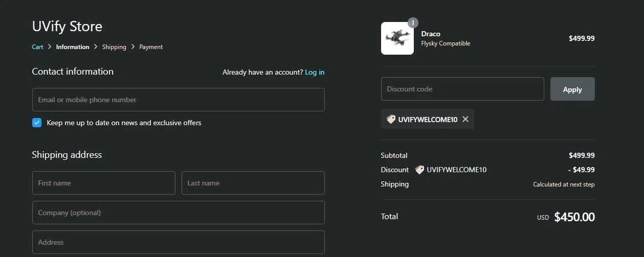Screen dimensions: 644x257
Task: Select the Information breadcrumb step
Action: [73, 47]
